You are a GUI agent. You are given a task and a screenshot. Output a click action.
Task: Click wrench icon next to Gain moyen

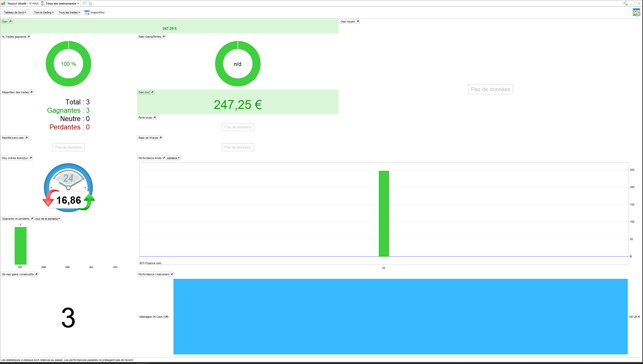click(358, 21)
